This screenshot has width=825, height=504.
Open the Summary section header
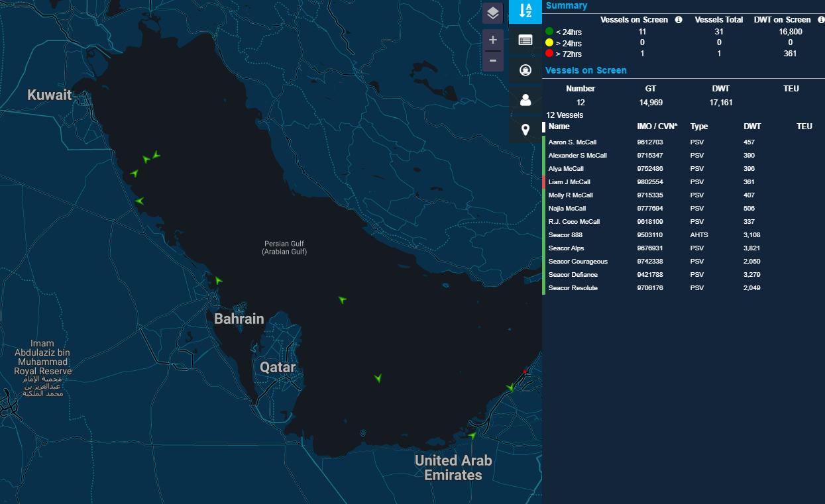coord(567,5)
